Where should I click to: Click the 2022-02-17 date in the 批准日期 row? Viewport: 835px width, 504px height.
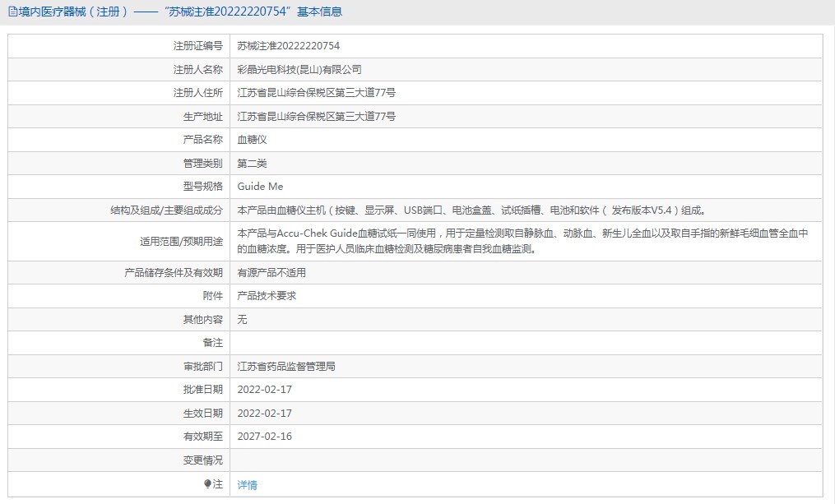pos(265,390)
